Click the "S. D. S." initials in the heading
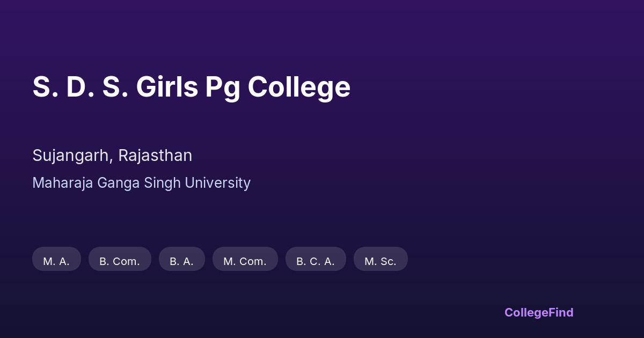The height and width of the screenshot is (338, 644). coord(80,87)
